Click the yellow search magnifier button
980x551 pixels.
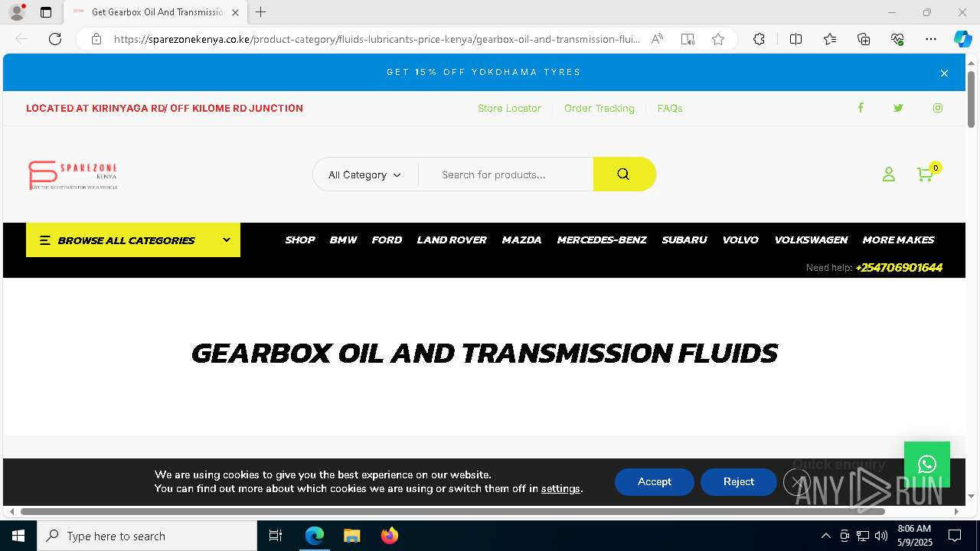tap(624, 174)
